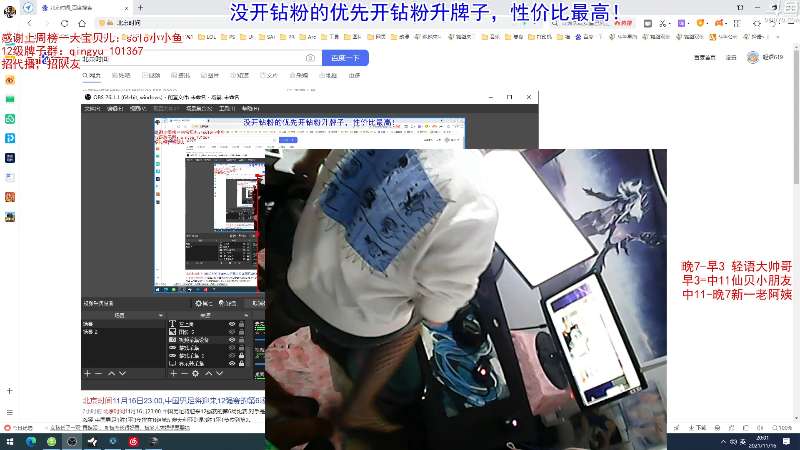Screen dimensions: 800x450
Task: Toggle visibility of the image source
Action: pyautogui.click(x=232, y=332)
